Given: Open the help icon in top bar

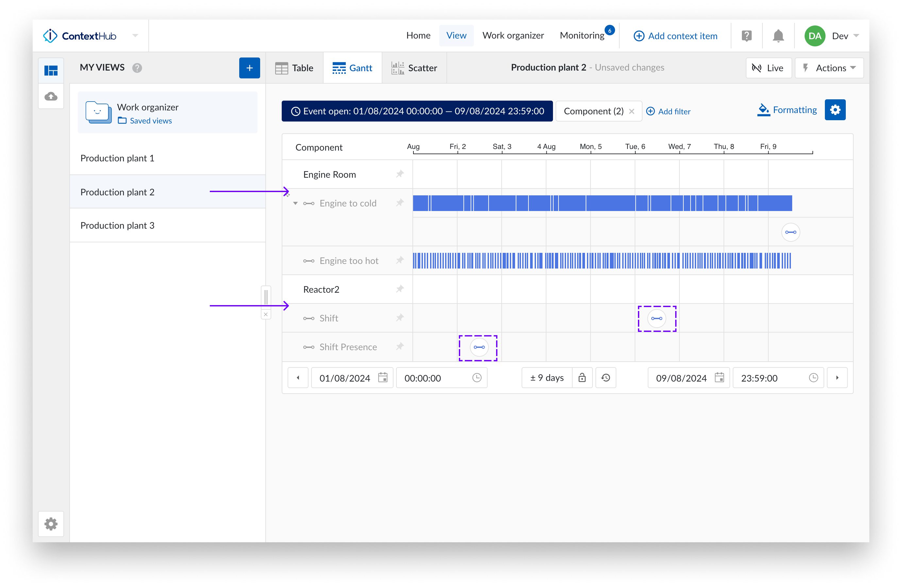Looking at the screenshot, I should [746, 36].
